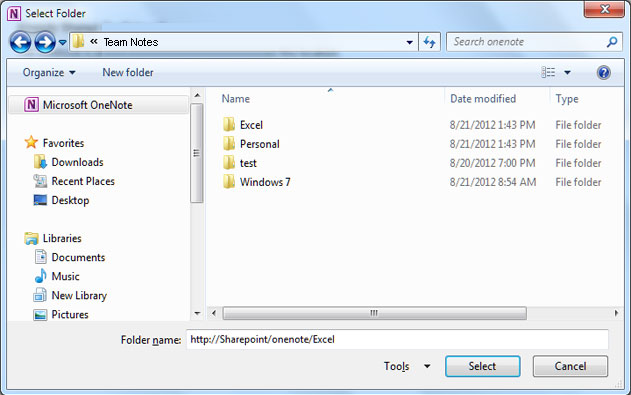The height and width of the screenshot is (395, 631).
Task: Click the magnifier search icon
Action: coord(612,42)
